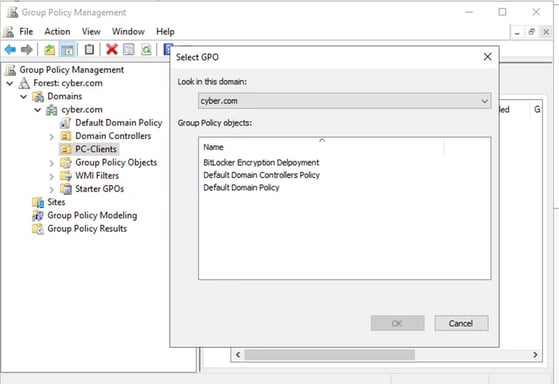Image resolution: width=559 pixels, height=384 pixels.
Task: Expand the Domain Controllers node
Action: [x=51, y=137]
